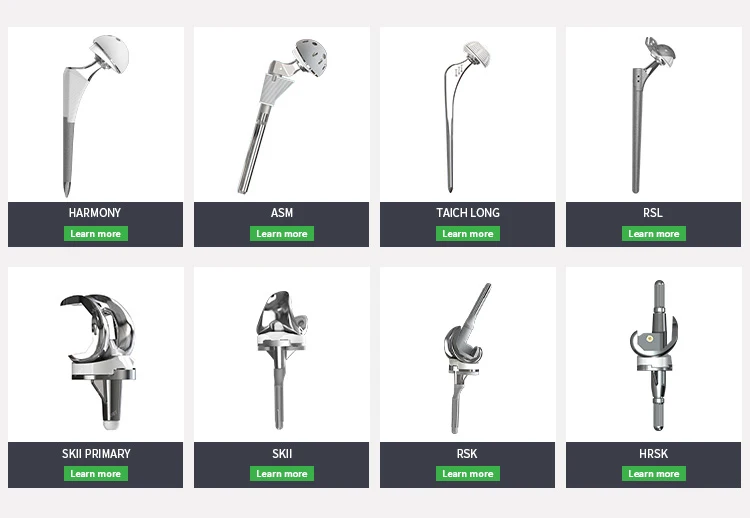Learn more about ASM
750x518 pixels.
point(282,233)
